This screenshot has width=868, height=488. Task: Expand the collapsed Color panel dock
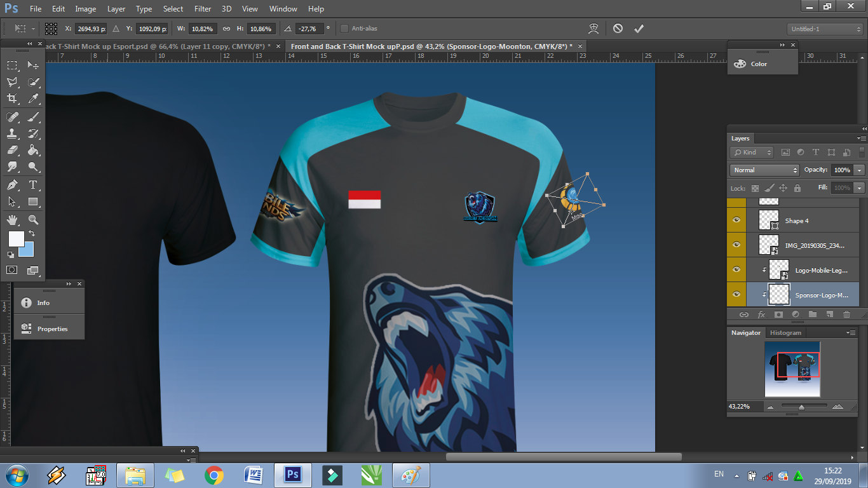pos(783,44)
